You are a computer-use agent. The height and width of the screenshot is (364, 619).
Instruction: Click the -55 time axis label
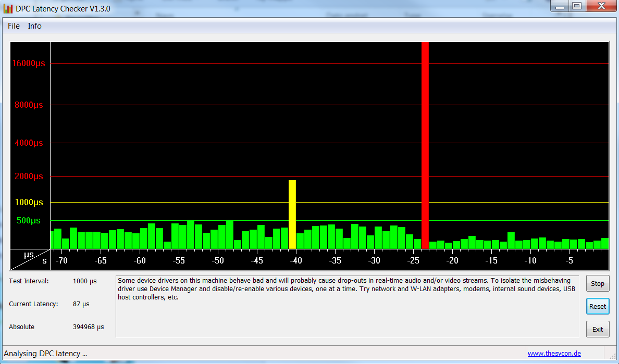[x=178, y=261]
